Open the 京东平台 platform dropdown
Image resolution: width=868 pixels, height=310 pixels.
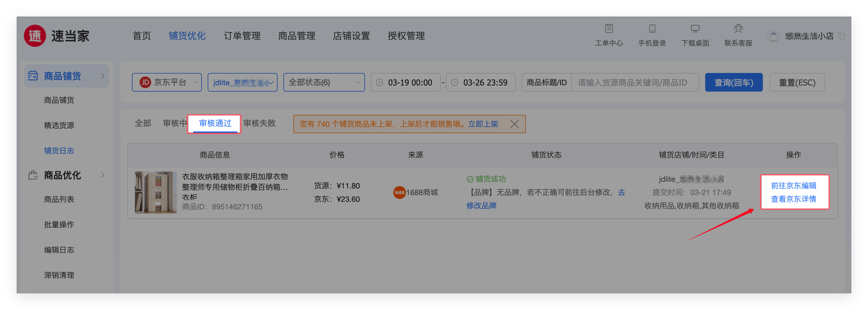coord(167,83)
